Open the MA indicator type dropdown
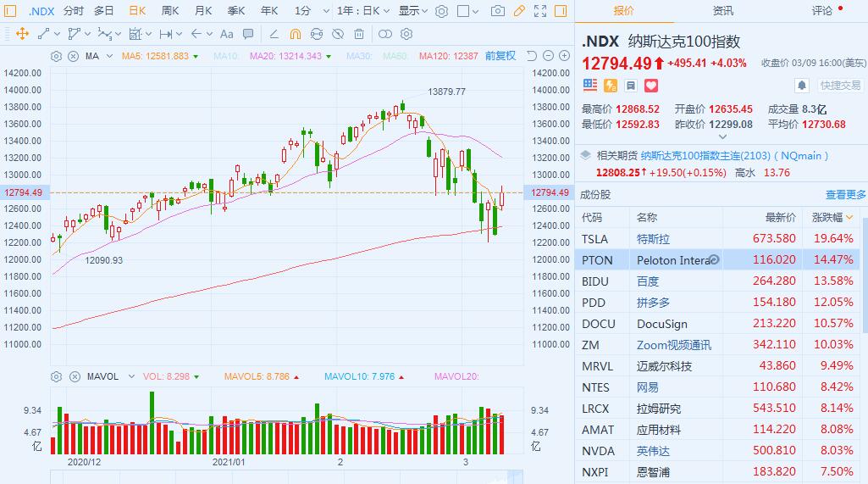This screenshot has height=484, width=868. pyautogui.click(x=109, y=56)
